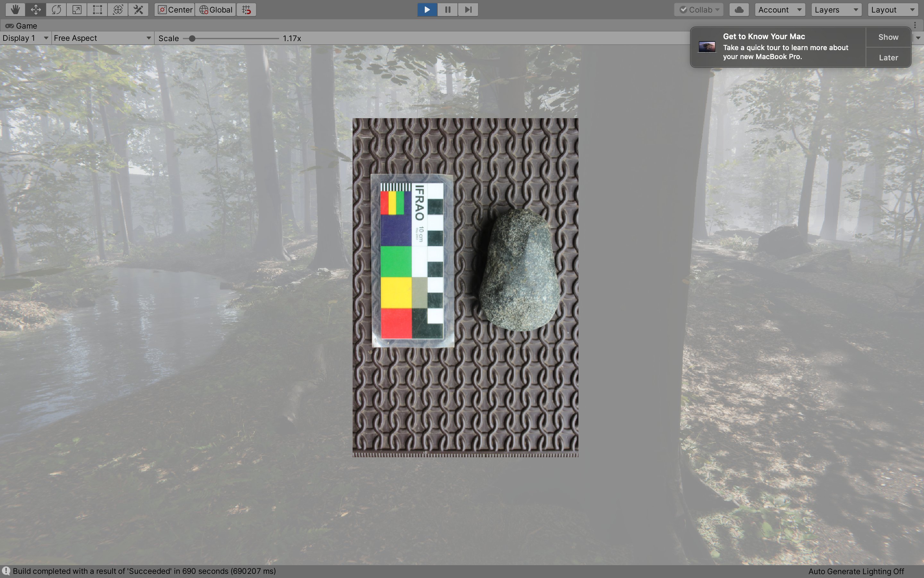
Task: Select the Hand tool
Action: click(x=15, y=10)
